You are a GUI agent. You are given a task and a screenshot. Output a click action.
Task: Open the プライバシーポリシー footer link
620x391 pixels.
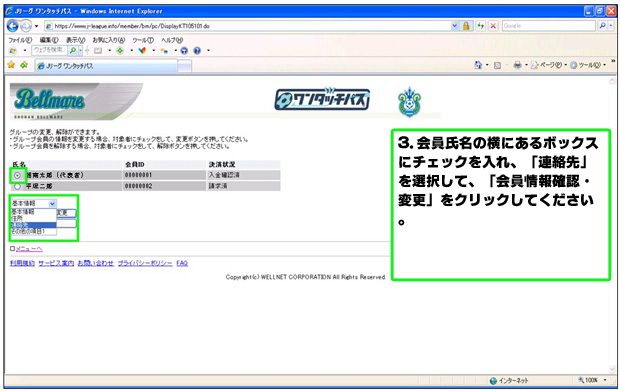(x=145, y=263)
